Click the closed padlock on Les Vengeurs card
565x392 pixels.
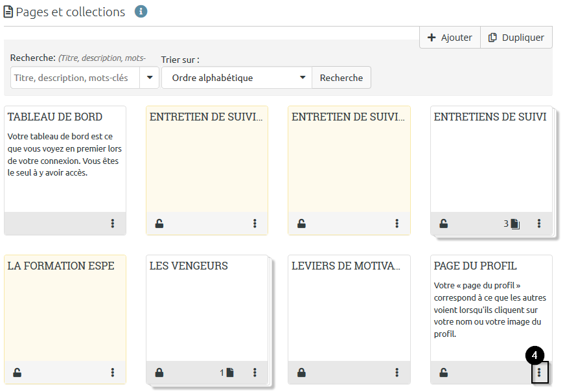(x=159, y=373)
